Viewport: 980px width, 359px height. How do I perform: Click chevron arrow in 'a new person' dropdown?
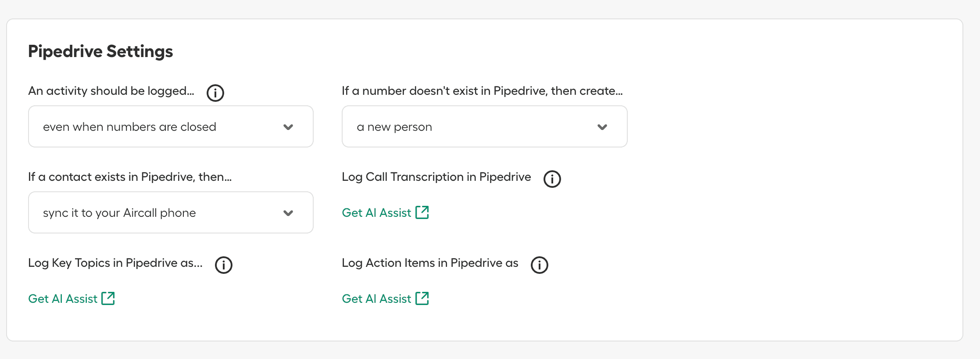(x=602, y=127)
